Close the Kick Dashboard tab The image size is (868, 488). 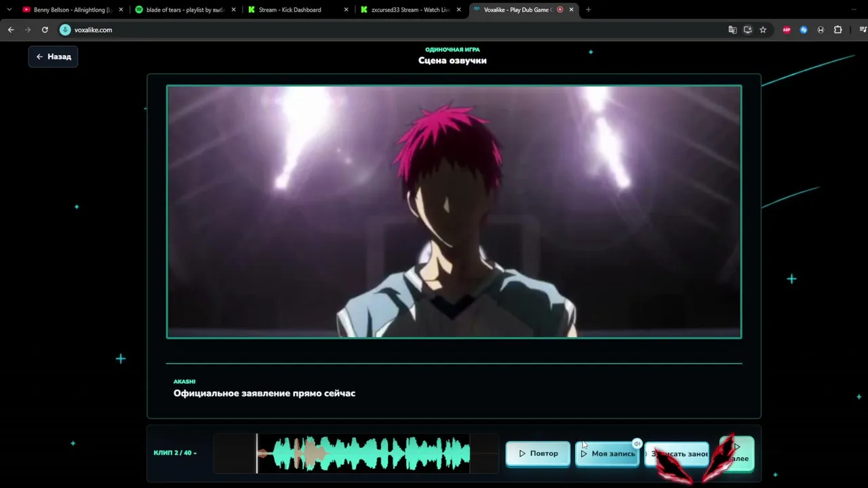point(347,9)
